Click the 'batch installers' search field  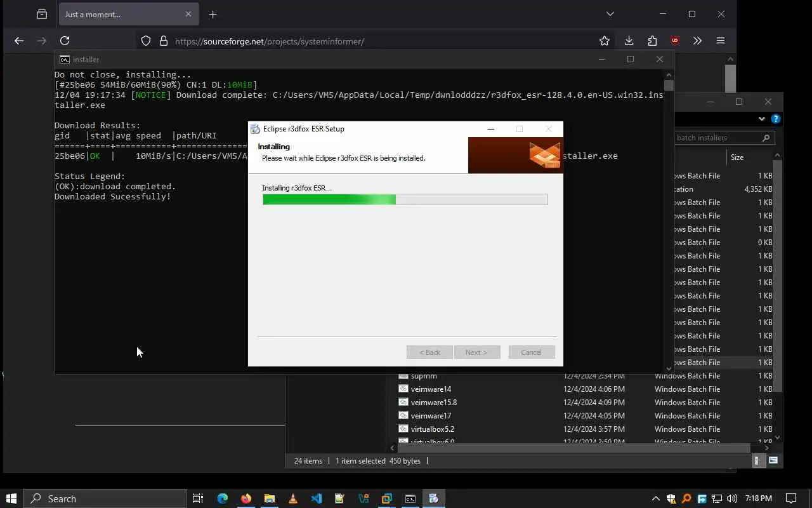click(716, 137)
